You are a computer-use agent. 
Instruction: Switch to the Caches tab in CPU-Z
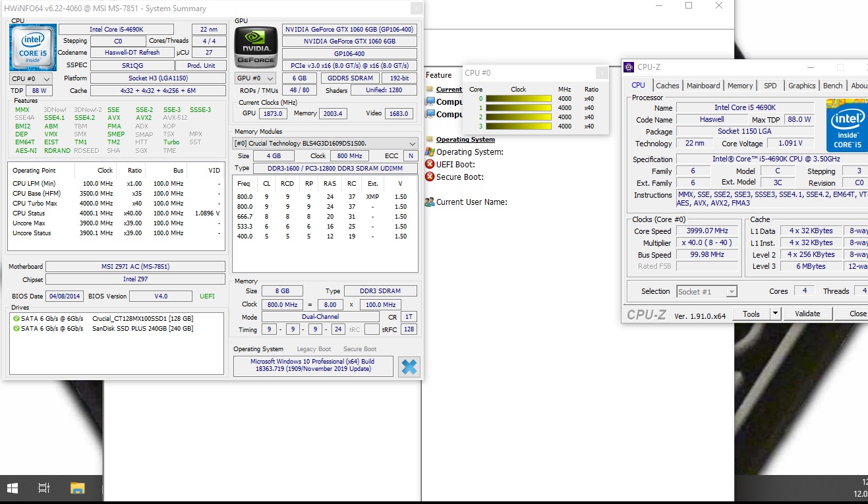coord(667,86)
